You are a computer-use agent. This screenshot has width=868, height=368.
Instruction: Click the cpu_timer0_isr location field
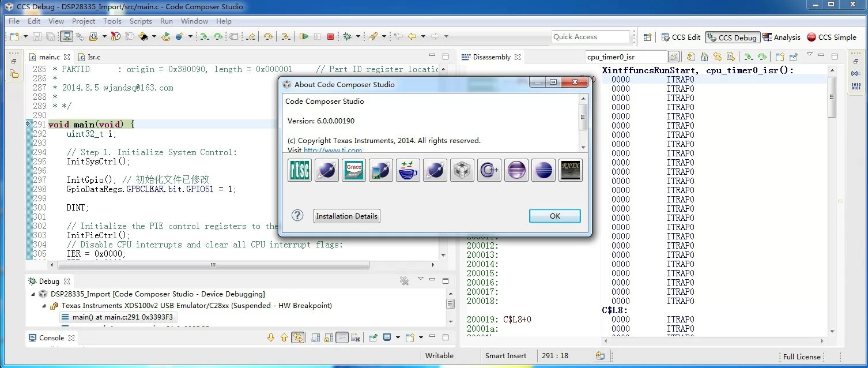pyautogui.click(x=626, y=57)
